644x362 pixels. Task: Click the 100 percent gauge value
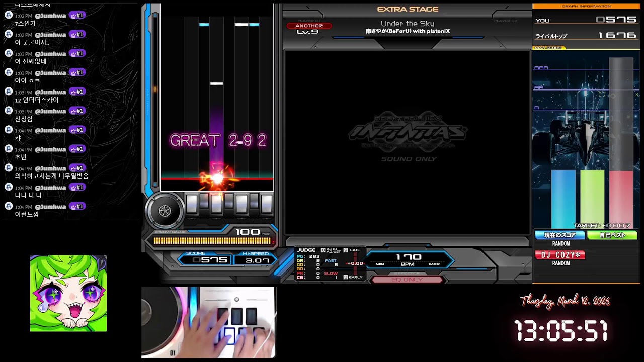click(x=248, y=232)
